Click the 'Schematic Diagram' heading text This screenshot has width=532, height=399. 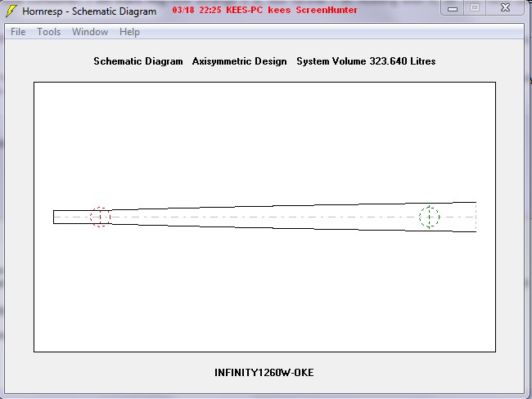[138, 61]
